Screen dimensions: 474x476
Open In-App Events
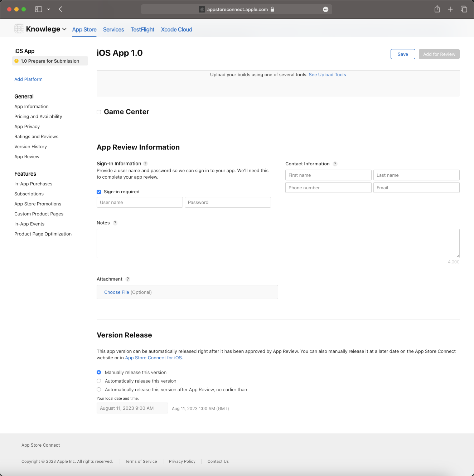pos(29,224)
